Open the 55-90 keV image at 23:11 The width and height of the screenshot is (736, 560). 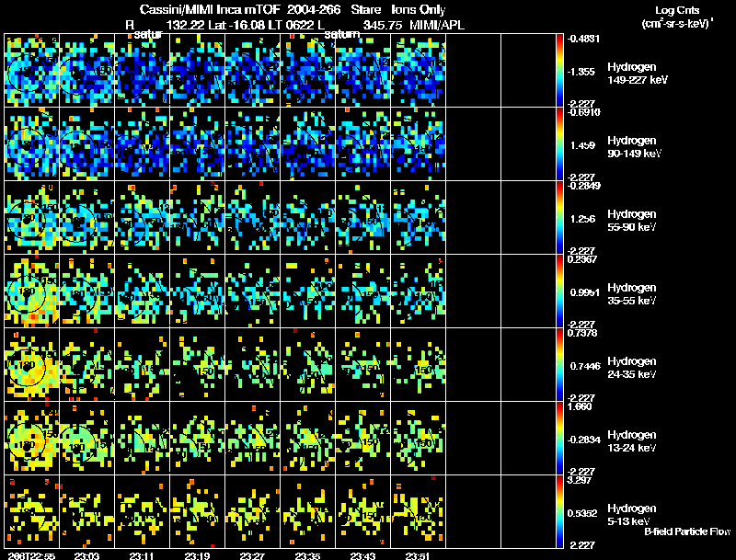point(143,217)
